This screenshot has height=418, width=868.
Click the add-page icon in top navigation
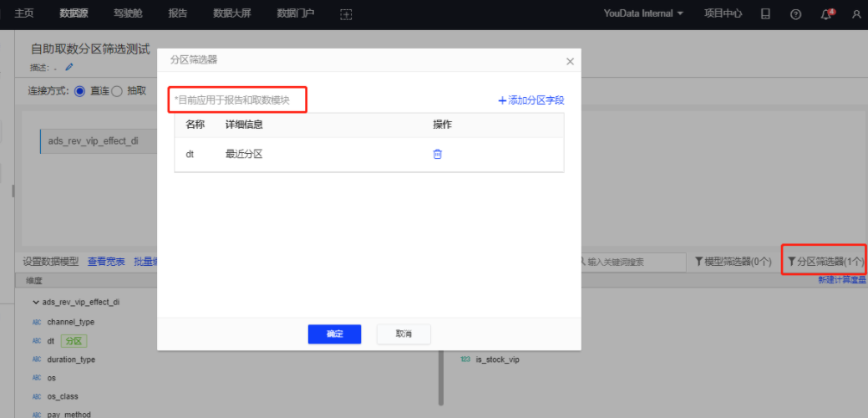click(346, 14)
